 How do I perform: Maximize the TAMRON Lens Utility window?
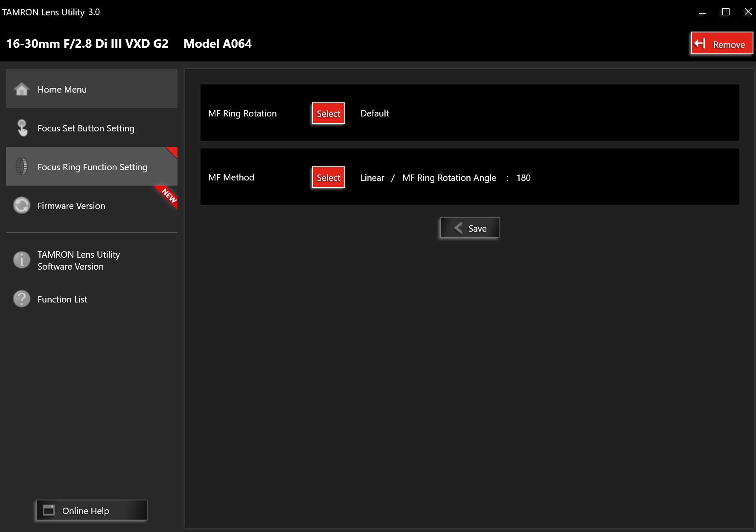coord(726,12)
